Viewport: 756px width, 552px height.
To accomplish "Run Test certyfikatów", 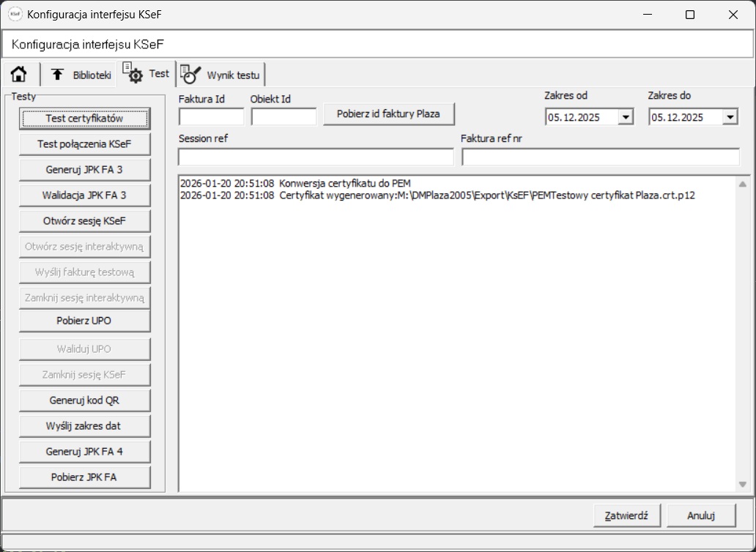I will coord(84,119).
